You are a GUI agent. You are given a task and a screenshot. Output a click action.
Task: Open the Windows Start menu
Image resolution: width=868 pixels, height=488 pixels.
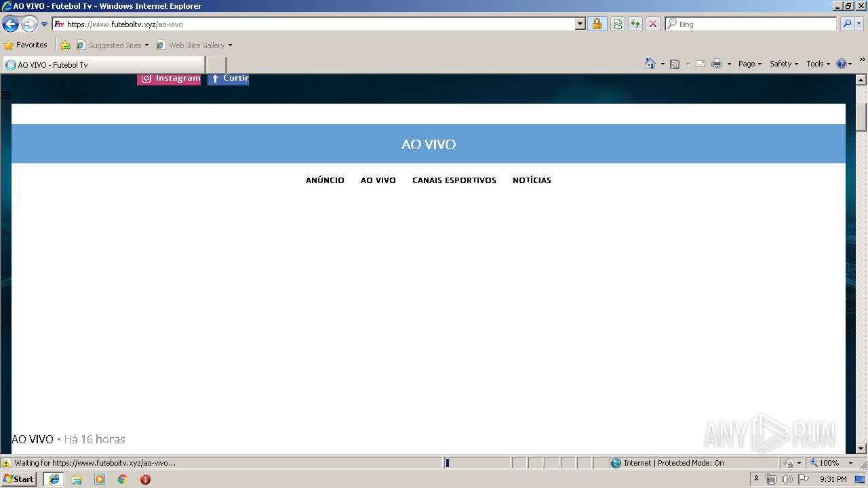tap(18, 479)
